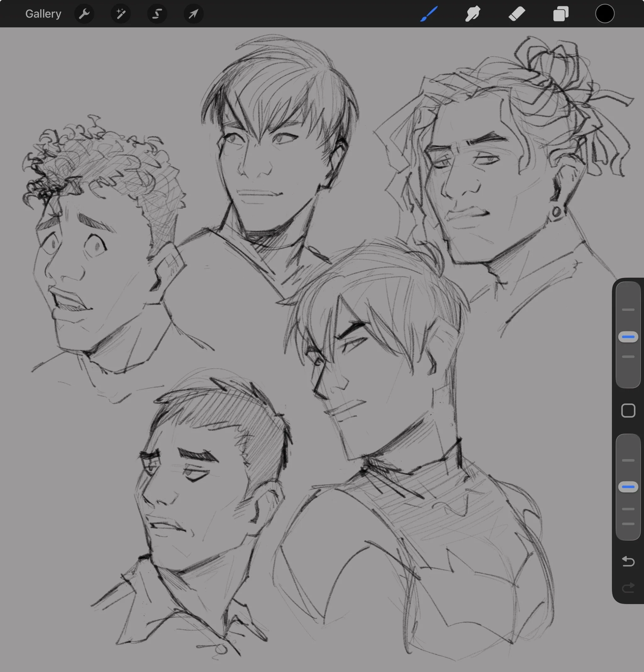Click the brush size slider blue handle
The height and width of the screenshot is (672, 644).
point(628,337)
